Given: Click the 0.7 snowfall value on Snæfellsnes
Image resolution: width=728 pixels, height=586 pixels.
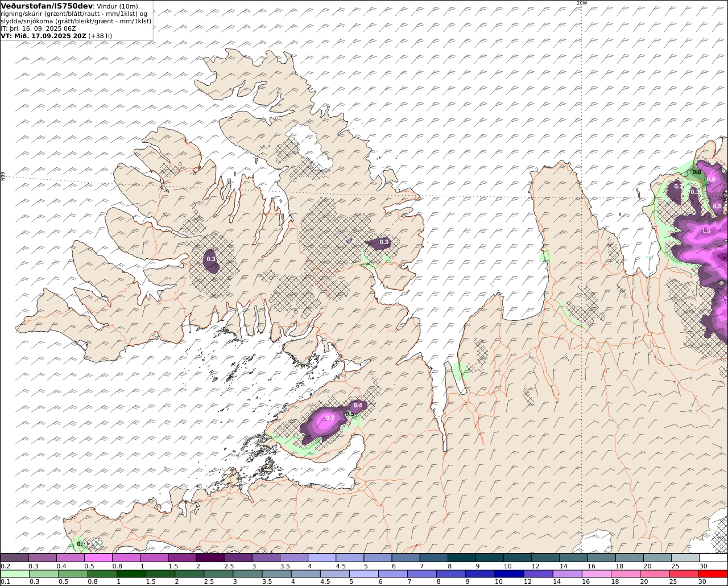Looking at the screenshot, I should coord(330,418).
